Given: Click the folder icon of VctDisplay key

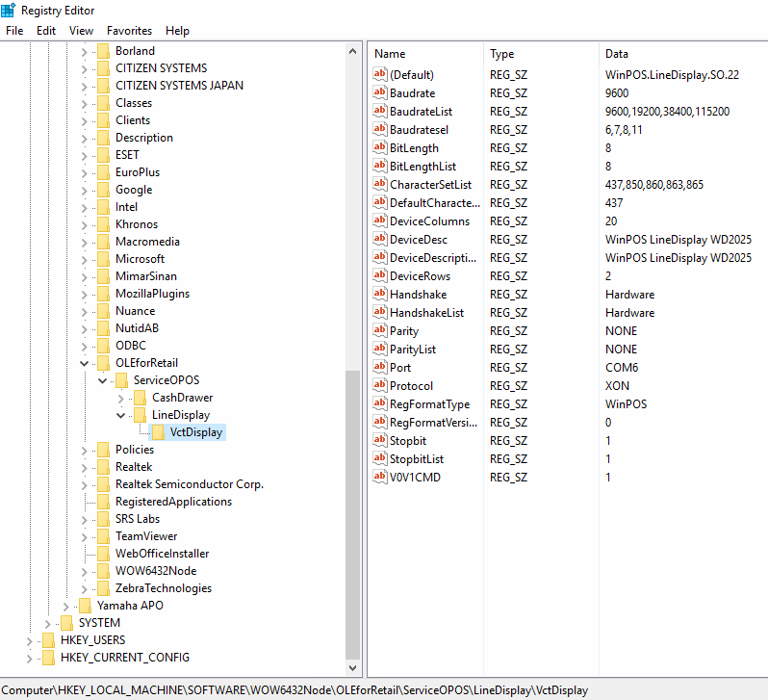Looking at the screenshot, I should [159, 432].
